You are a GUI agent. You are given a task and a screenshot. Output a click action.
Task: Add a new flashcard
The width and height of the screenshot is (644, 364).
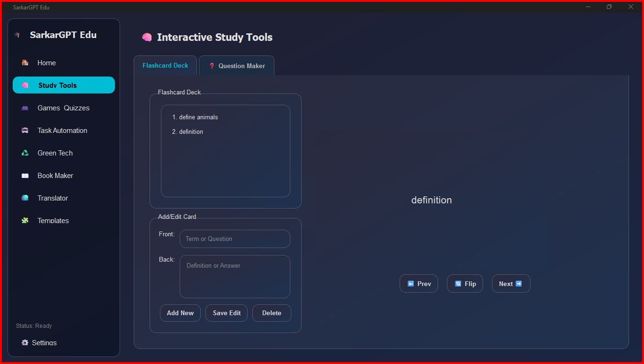[x=180, y=313]
